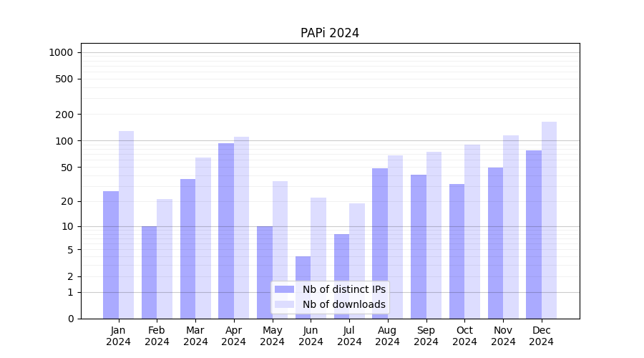This screenshot has width=644, height=358.
Task: Select the Nb of downloads legend label
Action: pos(343,304)
